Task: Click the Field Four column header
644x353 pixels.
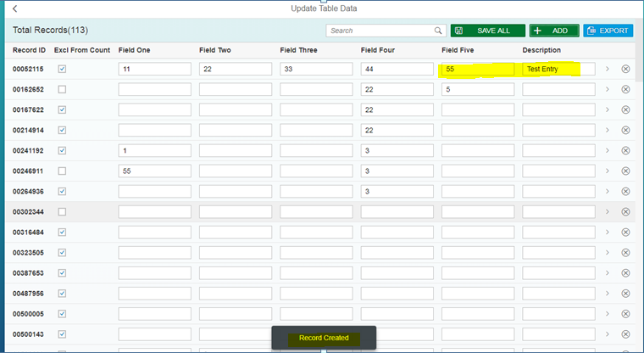Action: pos(377,50)
